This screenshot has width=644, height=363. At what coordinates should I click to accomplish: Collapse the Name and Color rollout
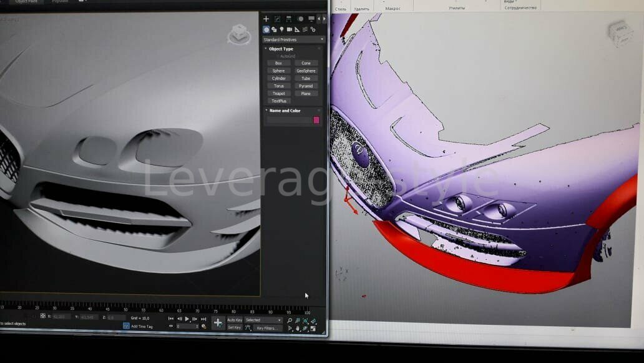[284, 111]
